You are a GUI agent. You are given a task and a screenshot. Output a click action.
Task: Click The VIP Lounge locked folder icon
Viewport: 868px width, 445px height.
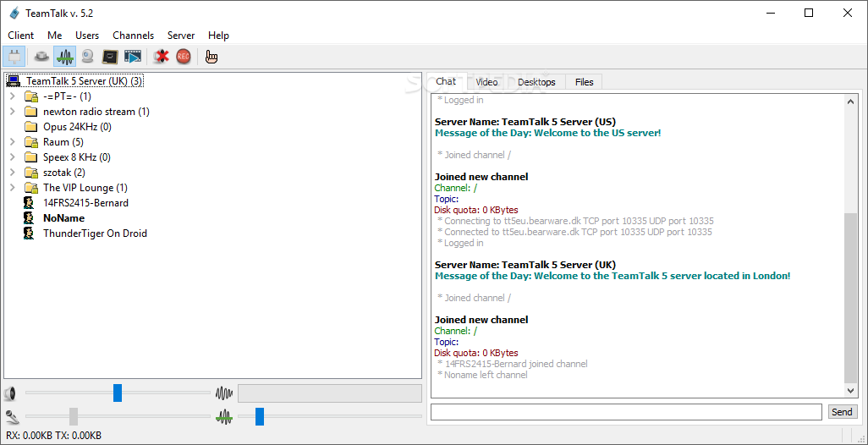[31, 188]
